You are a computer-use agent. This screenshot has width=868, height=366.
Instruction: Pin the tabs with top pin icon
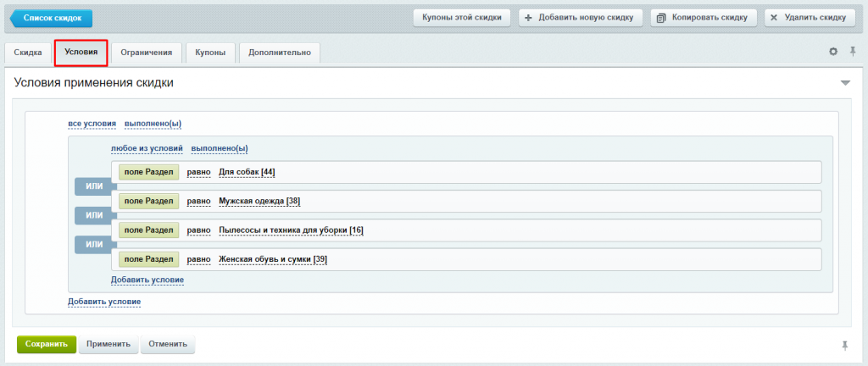coord(853,52)
